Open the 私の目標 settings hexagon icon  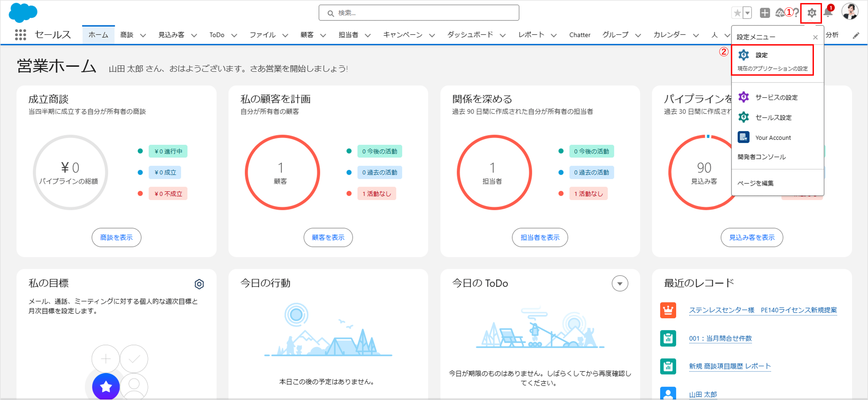click(199, 284)
